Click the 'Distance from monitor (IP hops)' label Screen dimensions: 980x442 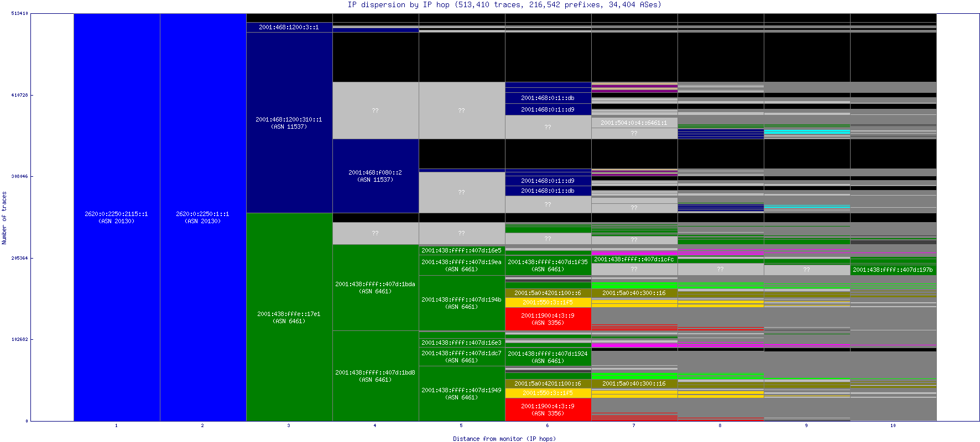(504, 439)
